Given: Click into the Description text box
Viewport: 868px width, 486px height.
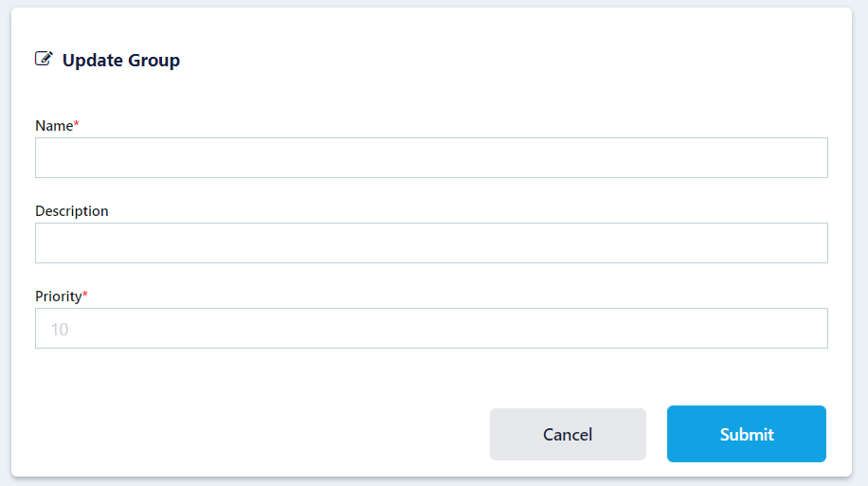Looking at the screenshot, I should [x=431, y=243].
